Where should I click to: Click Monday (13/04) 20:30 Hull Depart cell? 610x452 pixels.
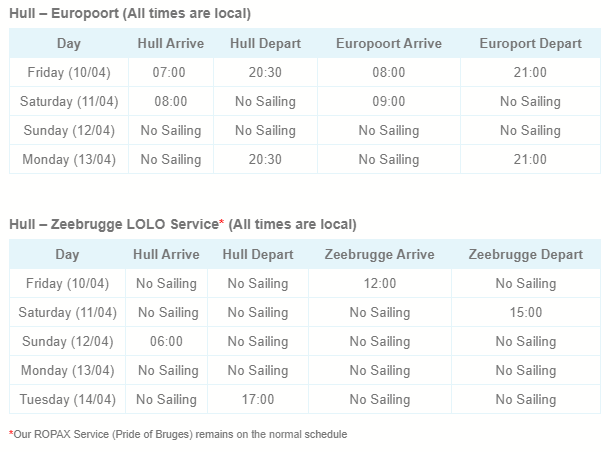[265, 159]
